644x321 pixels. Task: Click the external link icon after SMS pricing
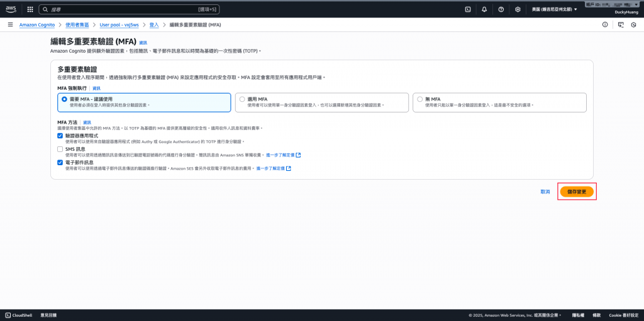point(299,155)
